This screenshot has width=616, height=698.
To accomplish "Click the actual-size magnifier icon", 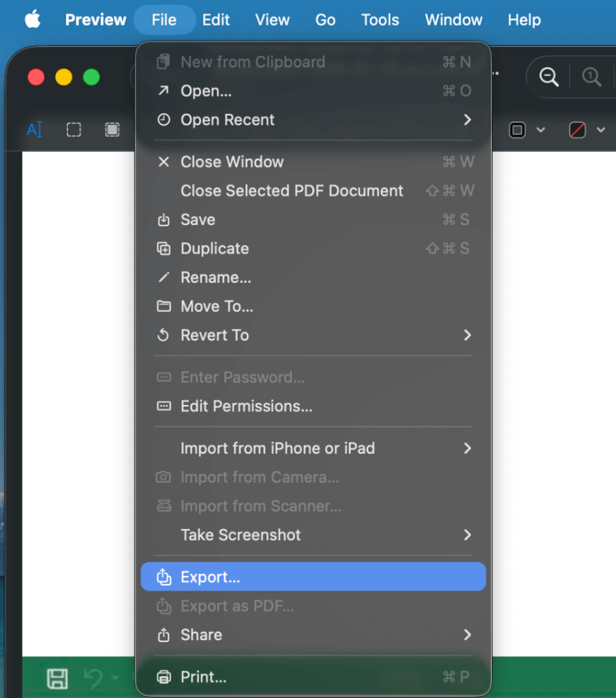I will [x=591, y=77].
